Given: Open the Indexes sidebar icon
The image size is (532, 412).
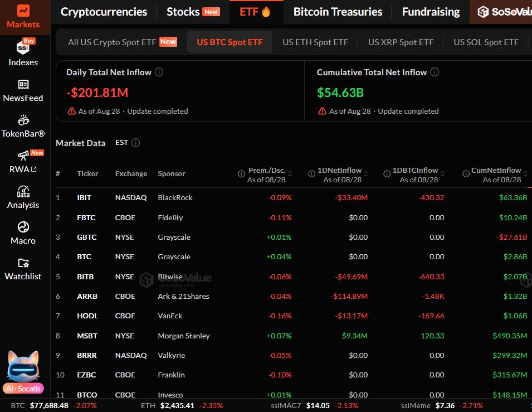Looking at the screenshot, I should 23,47.
